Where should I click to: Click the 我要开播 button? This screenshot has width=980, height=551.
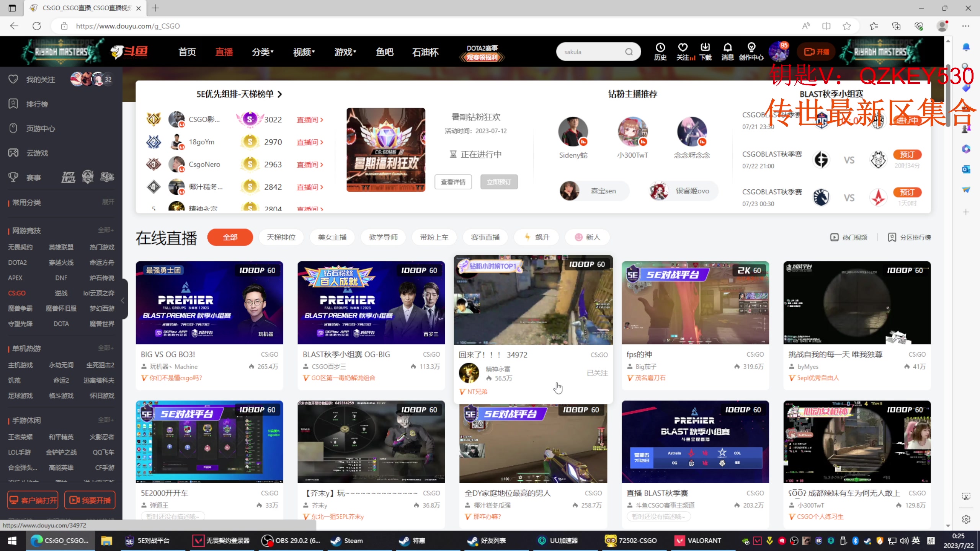(x=90, y=500)
